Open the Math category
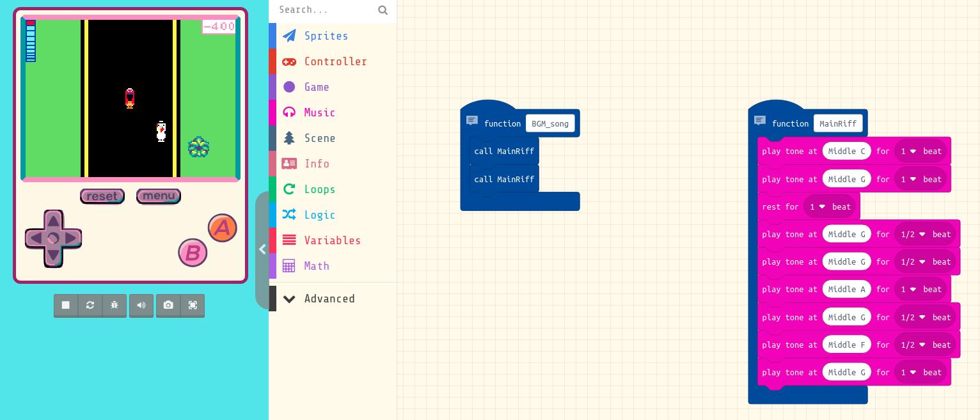Image resolution: width=980 pixels, height=420 pixels. tap(316, 266)
